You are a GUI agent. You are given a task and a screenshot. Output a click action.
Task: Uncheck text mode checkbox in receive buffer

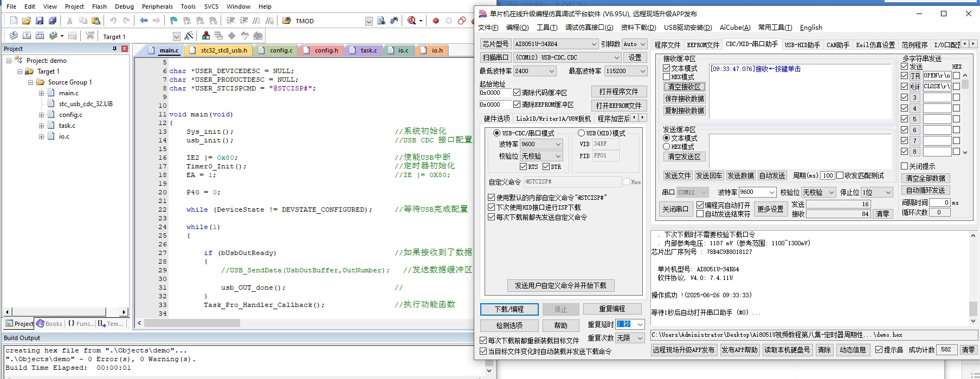pyautogui.click(x=667, y=68)
